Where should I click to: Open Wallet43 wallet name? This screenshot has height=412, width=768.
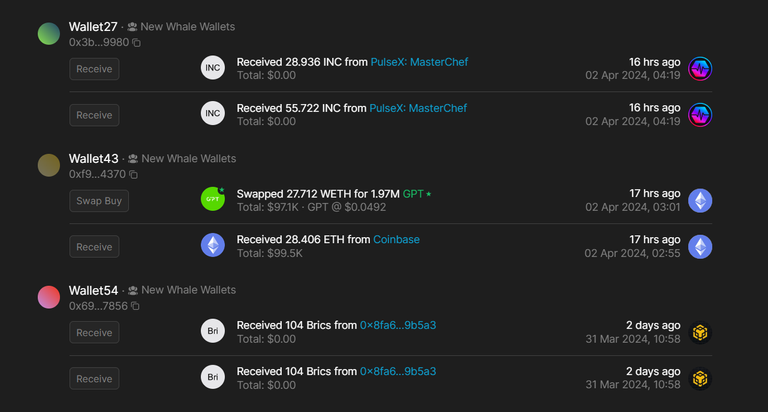[94, 159]
